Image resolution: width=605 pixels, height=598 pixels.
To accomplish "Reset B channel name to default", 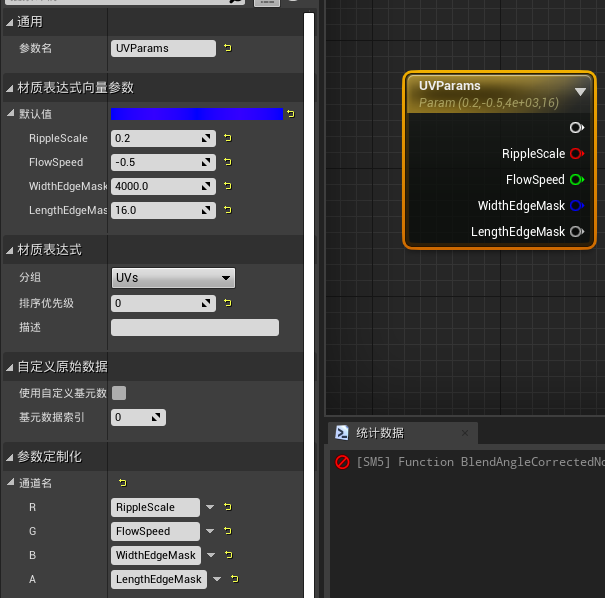I will (x=229, y=555).
